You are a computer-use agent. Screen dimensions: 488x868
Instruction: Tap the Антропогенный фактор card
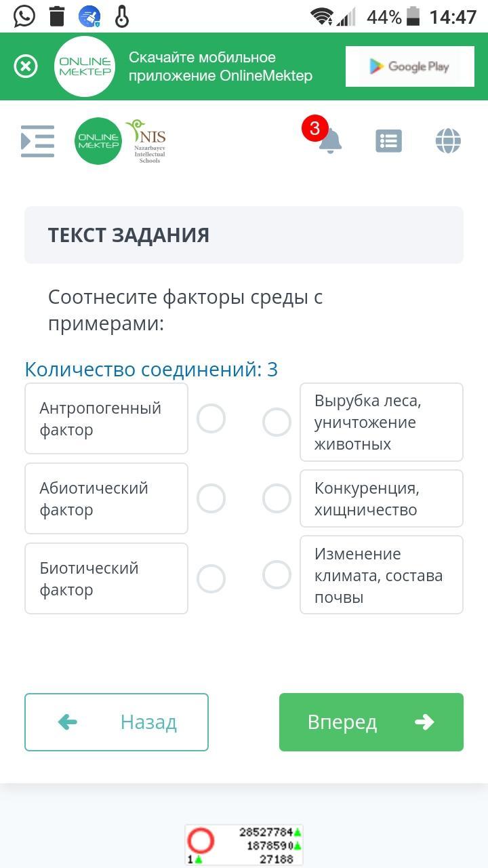tap(106, 418)
